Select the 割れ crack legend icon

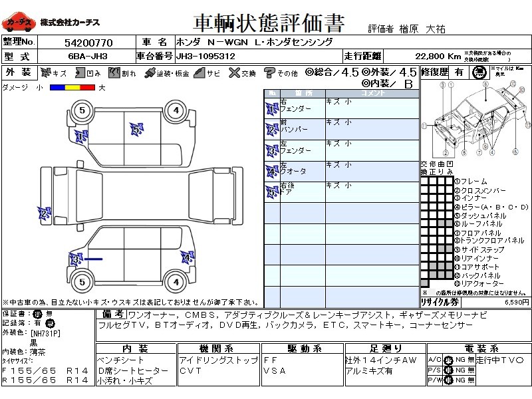[114, 72]
